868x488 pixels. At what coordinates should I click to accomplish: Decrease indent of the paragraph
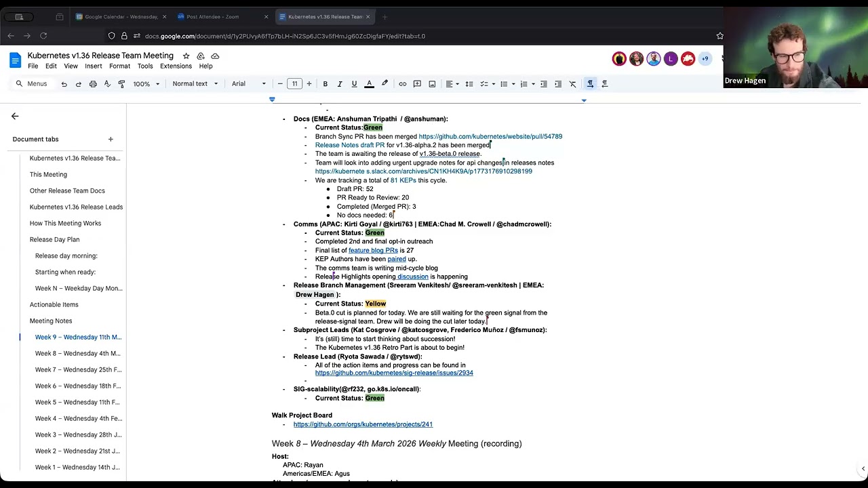point(543,84)
